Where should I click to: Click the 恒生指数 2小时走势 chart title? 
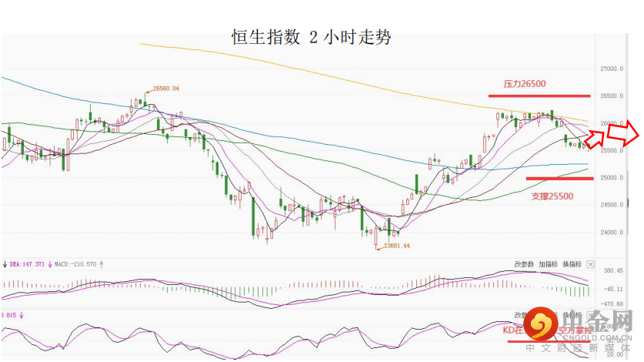coord(312,36)
